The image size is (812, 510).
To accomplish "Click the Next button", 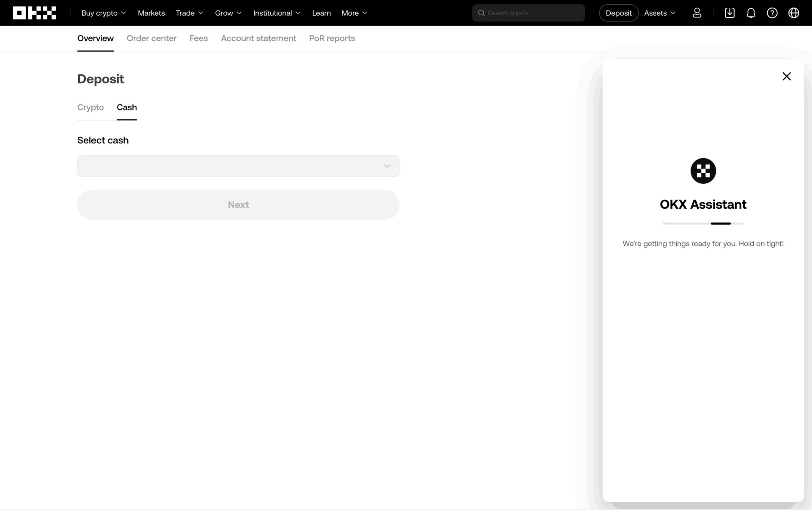I will (238, 204).
